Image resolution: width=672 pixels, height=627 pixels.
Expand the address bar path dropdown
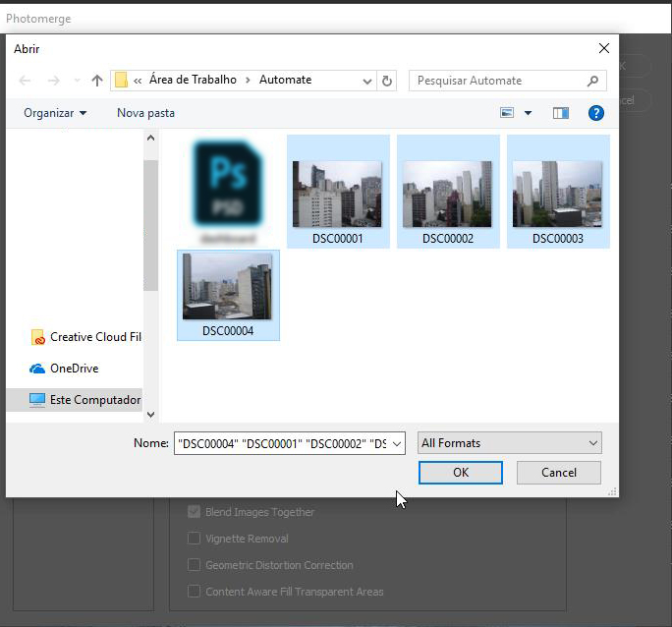(367, 81)
